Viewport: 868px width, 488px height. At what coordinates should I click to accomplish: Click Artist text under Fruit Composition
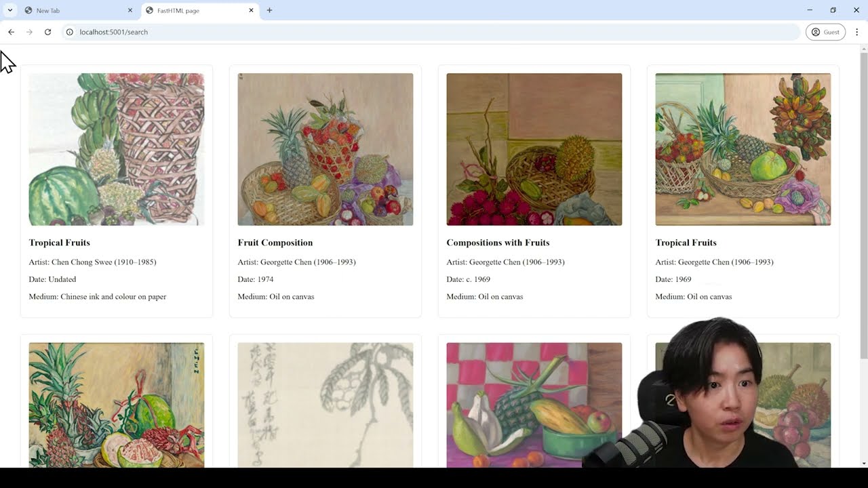tap(297, 262)
